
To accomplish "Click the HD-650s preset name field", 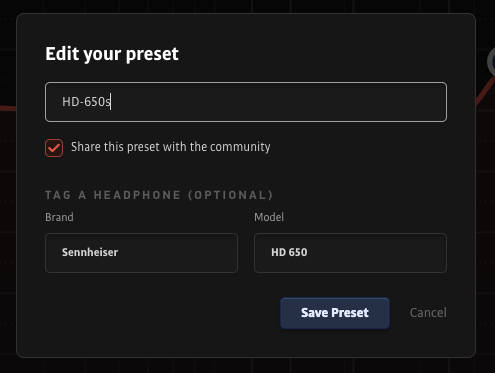I will pos(246,102).
